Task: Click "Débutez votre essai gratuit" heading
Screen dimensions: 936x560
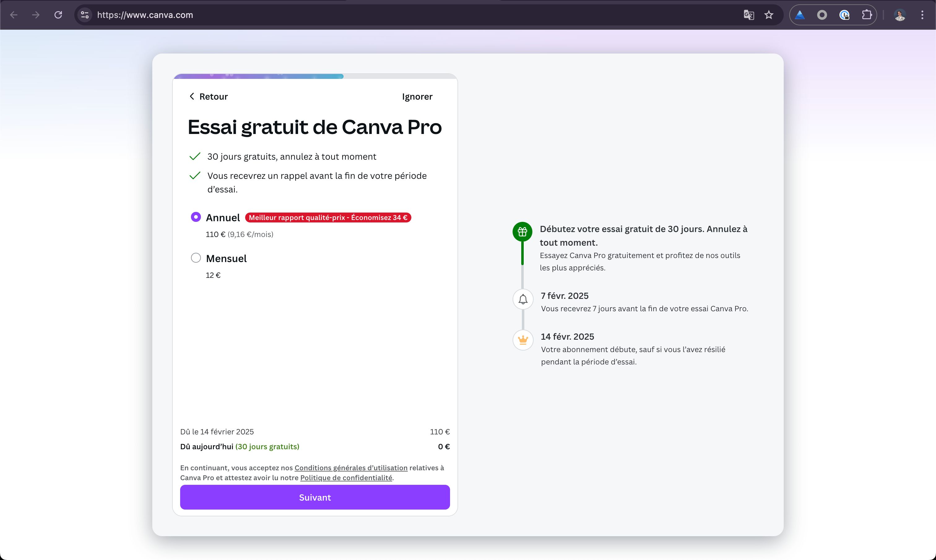Action: click(x=643, y=236)
